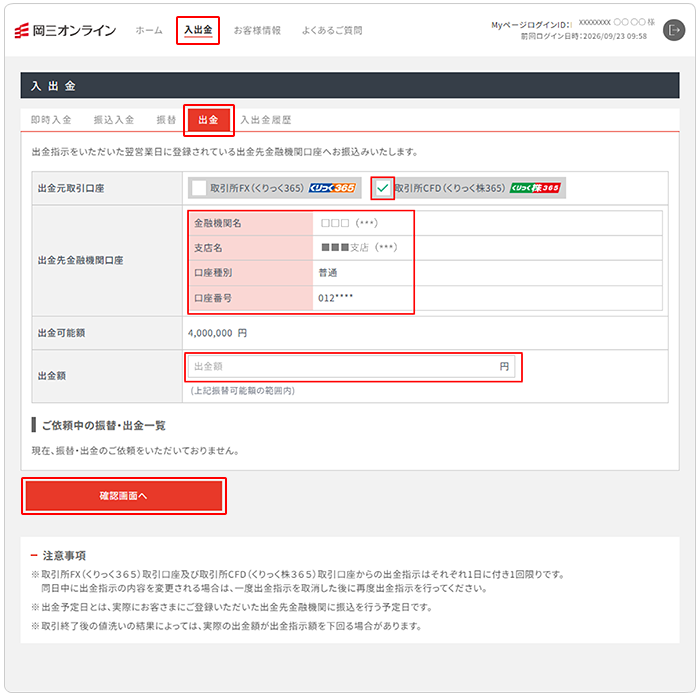Click the 金融機関名 label
This screenshot has width=700, height=697.
click(x=217, y=223)
